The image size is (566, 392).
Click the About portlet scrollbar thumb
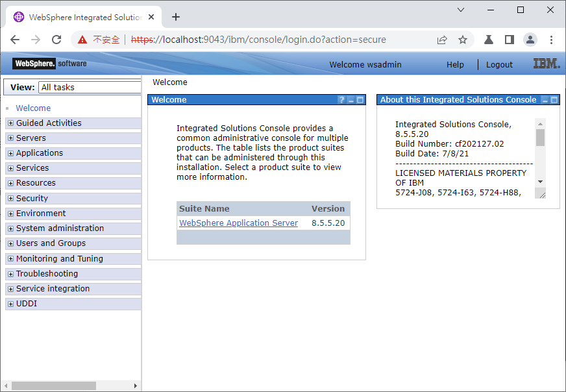point(540,138)
